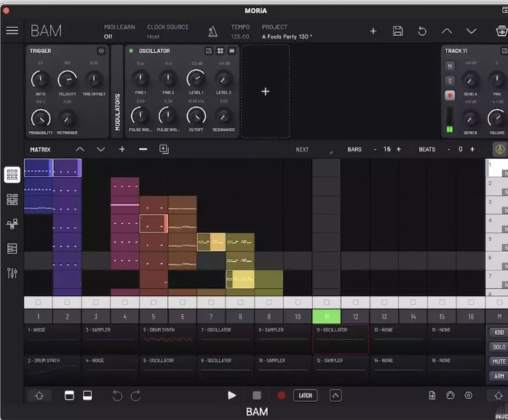
Task: Toggle the metronome icon
Action: (x=213, y=31)
